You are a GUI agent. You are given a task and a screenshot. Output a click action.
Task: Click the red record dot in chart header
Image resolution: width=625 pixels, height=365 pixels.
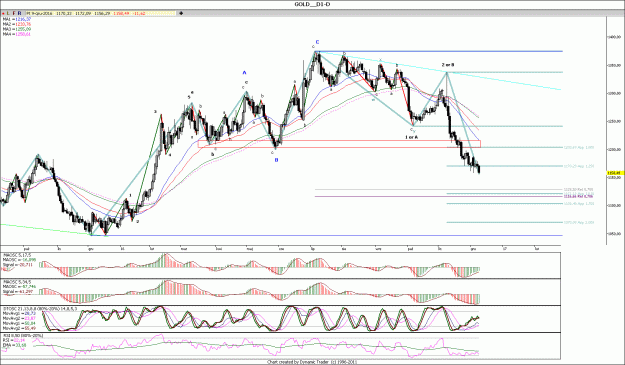(3, 14)
